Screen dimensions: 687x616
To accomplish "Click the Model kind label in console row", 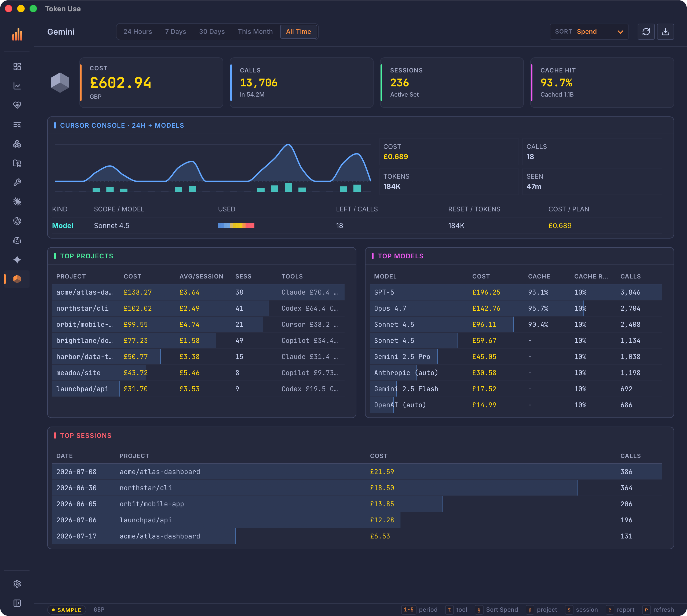I will click(63, 226).
